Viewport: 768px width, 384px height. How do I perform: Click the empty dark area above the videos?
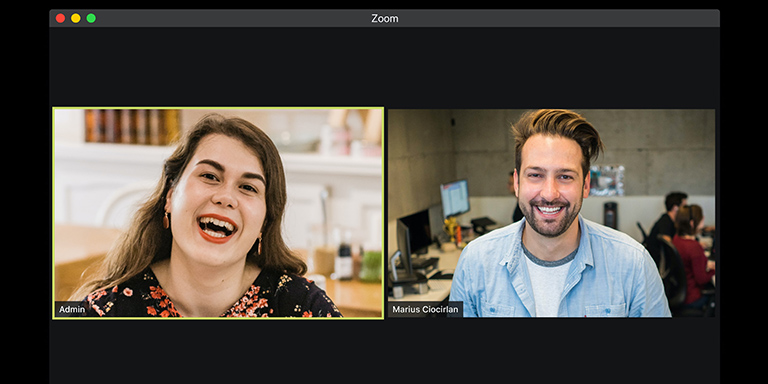tap(384, 67)
